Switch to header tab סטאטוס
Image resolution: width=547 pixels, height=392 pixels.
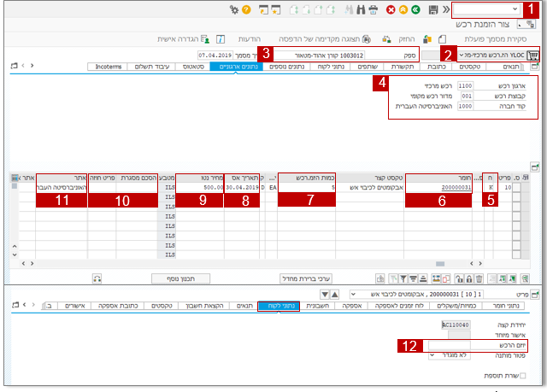[193, 67]
